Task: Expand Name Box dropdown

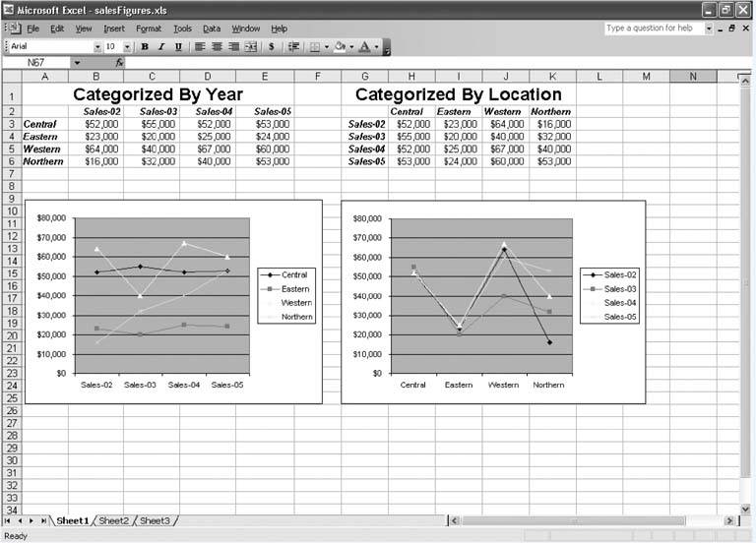Action: point(77,63)
